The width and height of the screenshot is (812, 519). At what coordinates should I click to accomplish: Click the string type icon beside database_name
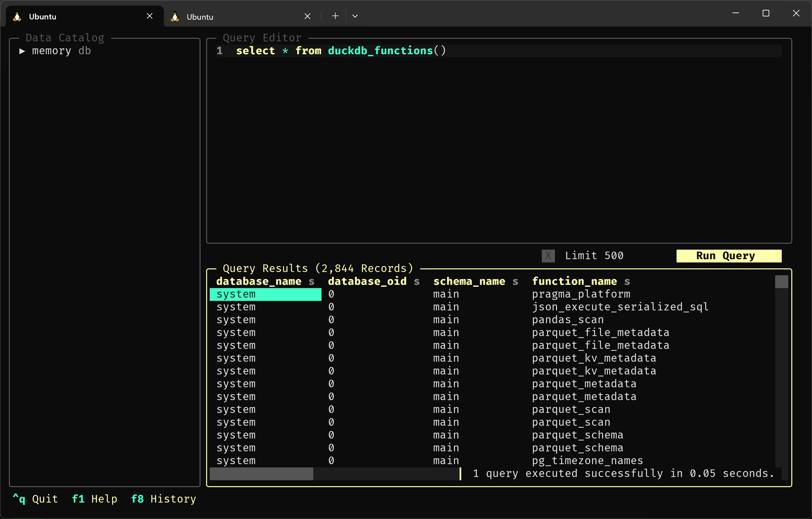coord(311,282)
